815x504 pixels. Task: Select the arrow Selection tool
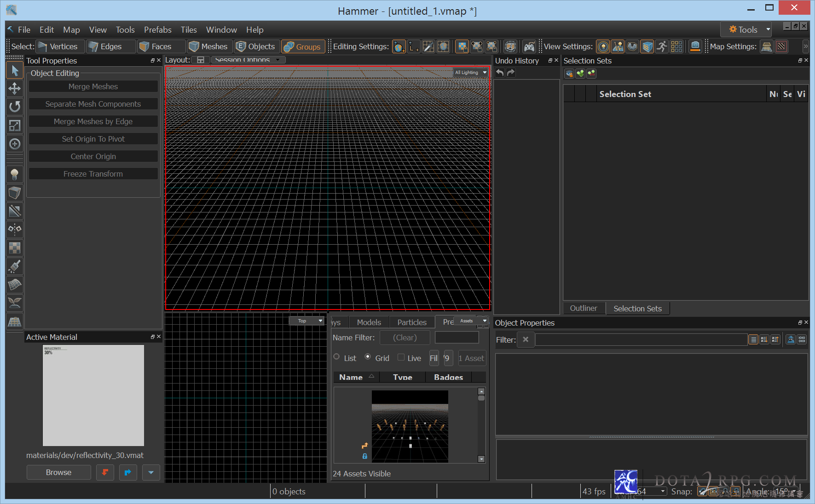click(x=15, y=70)
